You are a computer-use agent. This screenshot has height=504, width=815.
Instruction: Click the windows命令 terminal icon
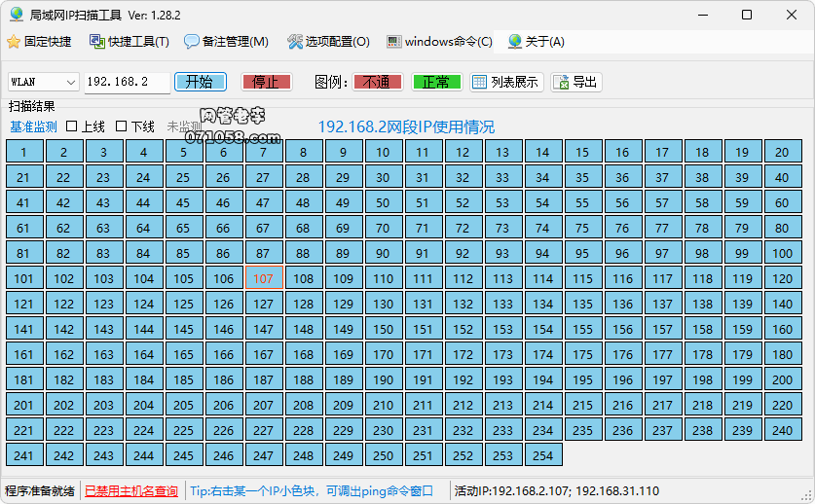394,42
